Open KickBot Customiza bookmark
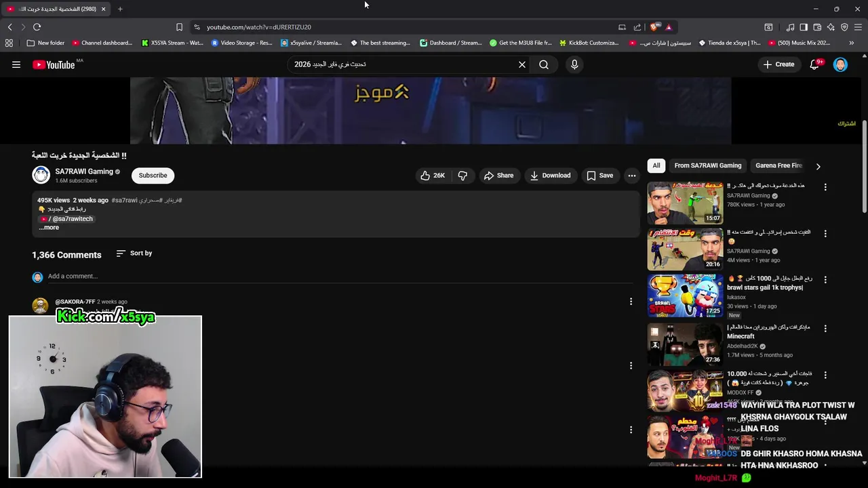 click(x=589, y=43)
